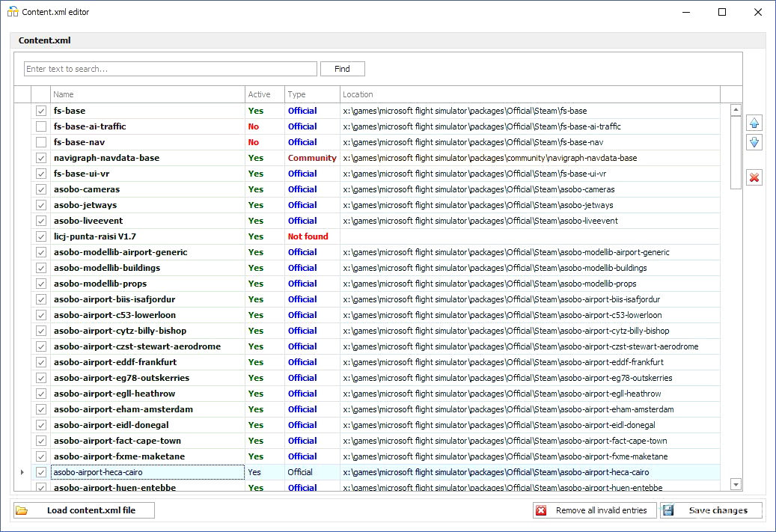Select asobo-airport-fact-cape-town name cell

pos(147,441)
